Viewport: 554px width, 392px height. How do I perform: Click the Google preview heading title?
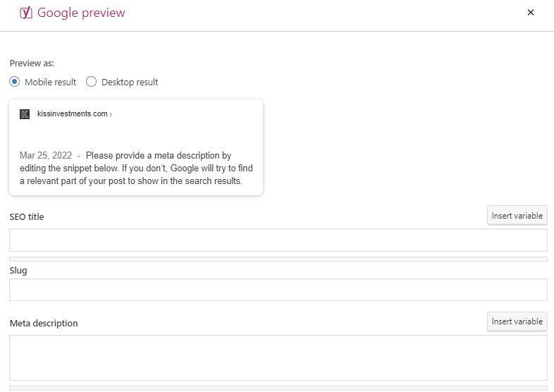(81, 13)
